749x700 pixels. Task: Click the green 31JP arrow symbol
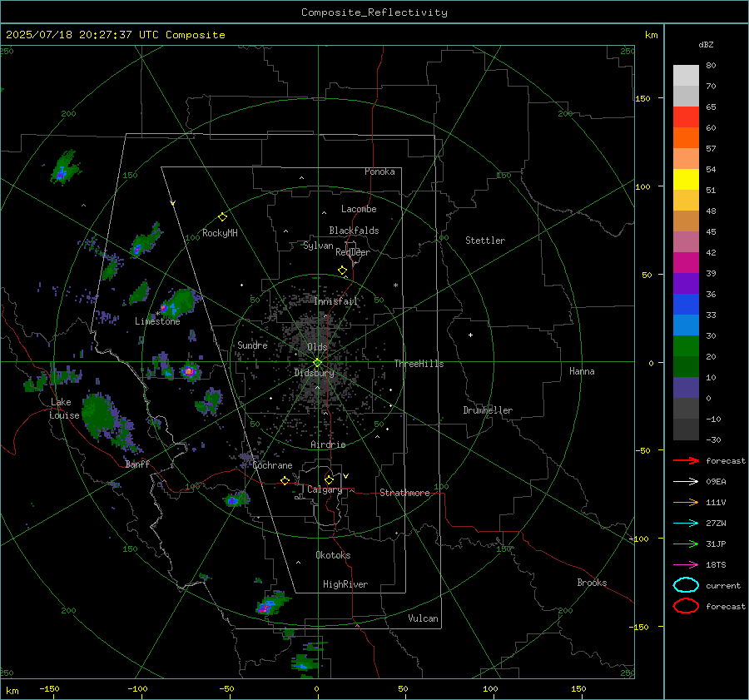click(686, 544)
